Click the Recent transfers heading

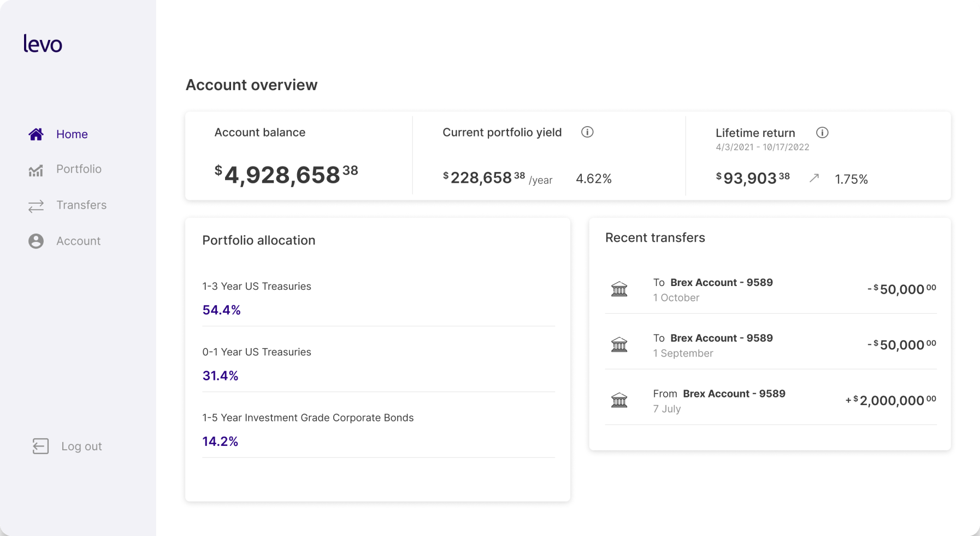[x=655, y=237]
